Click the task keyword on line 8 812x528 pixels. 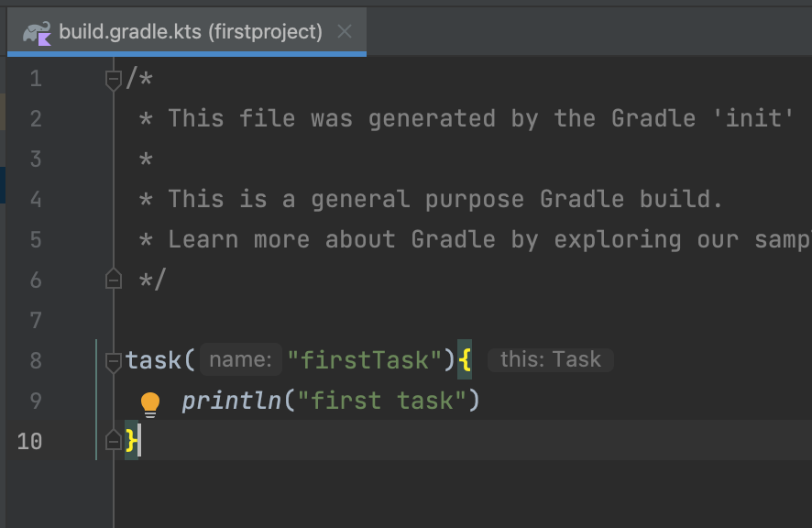pos(153,359)
